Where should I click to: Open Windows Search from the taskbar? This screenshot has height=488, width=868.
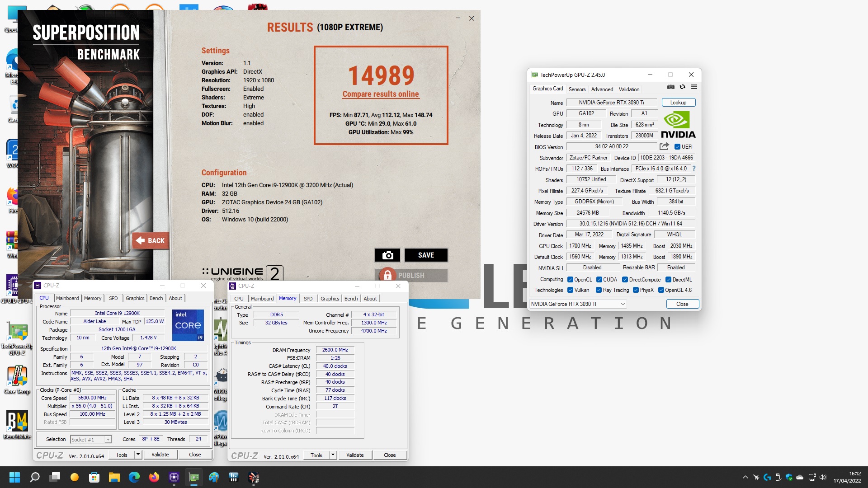[35, 477]
